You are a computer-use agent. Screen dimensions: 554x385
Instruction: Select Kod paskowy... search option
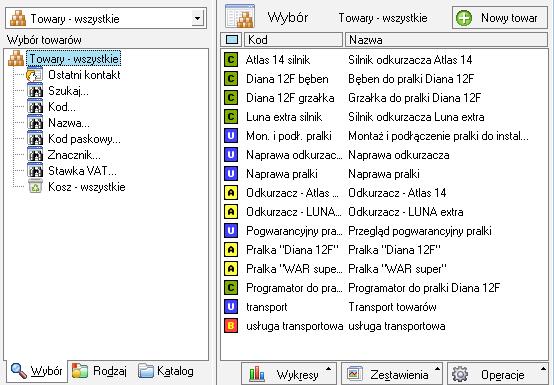tap(84, 139)
